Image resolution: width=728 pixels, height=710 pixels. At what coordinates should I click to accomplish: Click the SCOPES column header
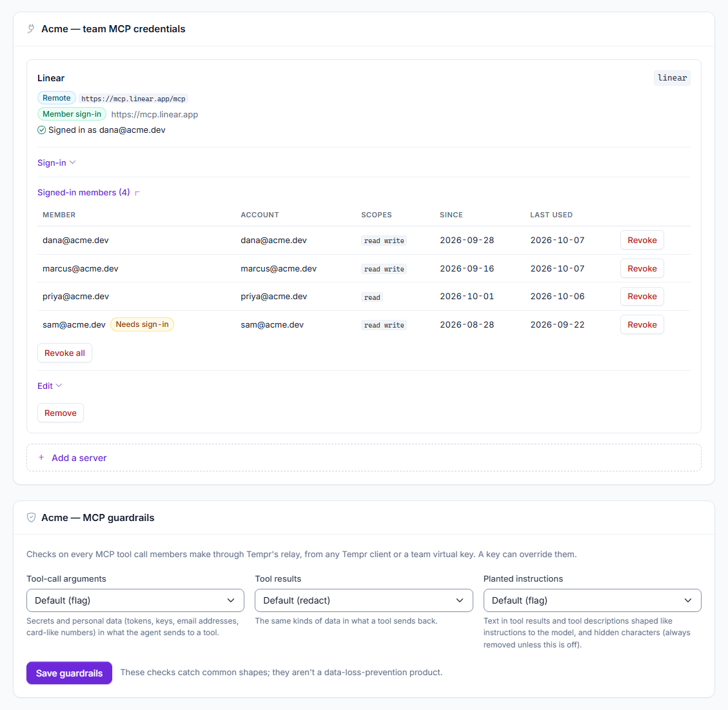377,215
